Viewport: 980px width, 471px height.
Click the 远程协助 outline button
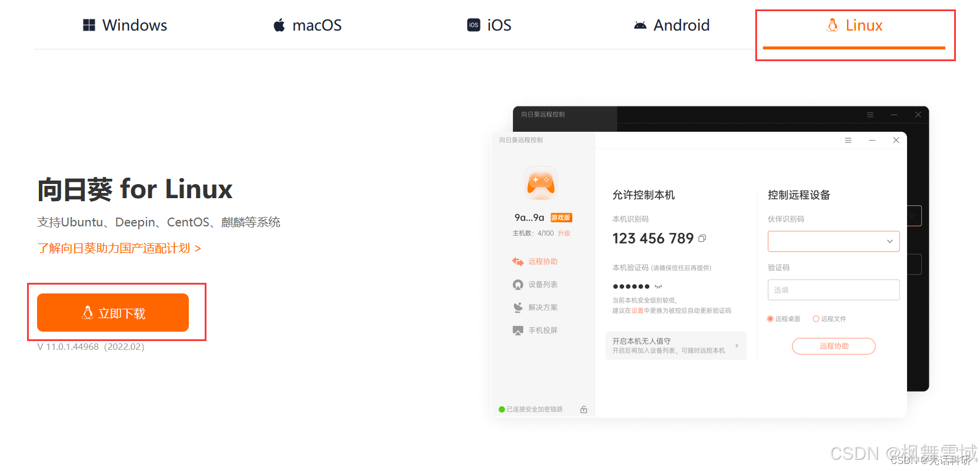click(834, 346)
